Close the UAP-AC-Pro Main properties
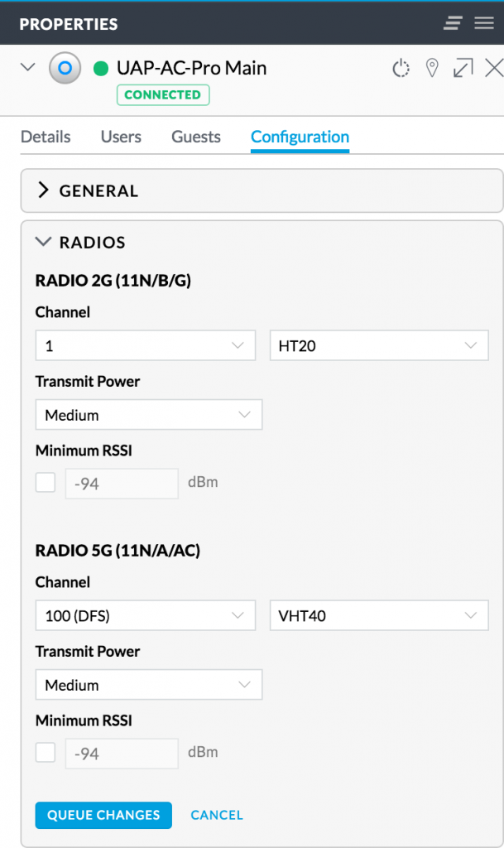Viewport: 504px width, 848px height. 493,69
